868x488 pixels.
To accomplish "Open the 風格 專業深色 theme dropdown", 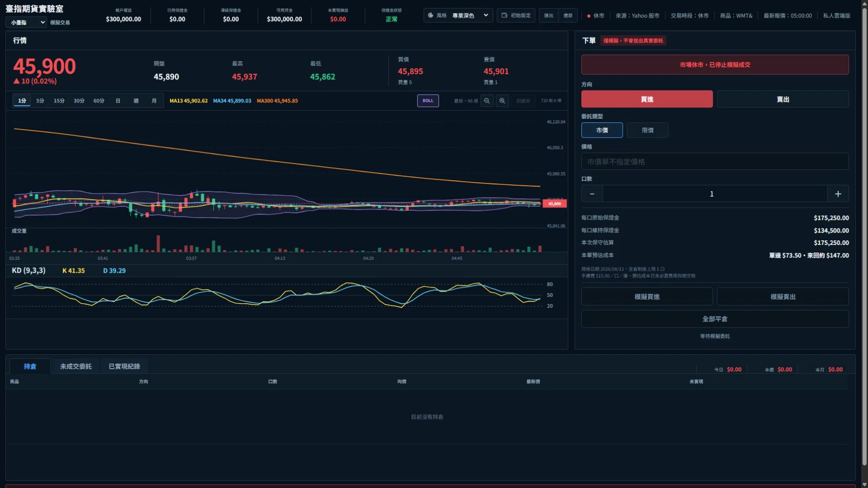I will 458,15.
